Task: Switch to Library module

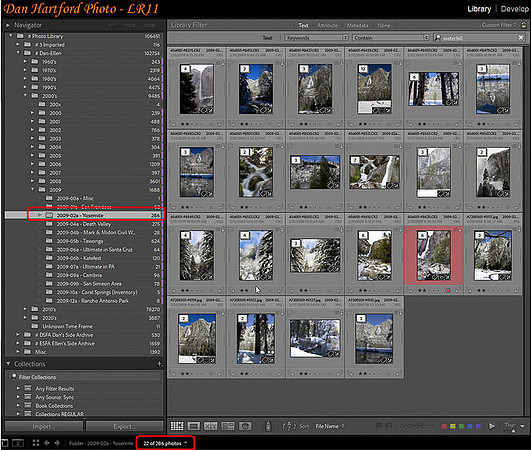Action: click(479, 9)
